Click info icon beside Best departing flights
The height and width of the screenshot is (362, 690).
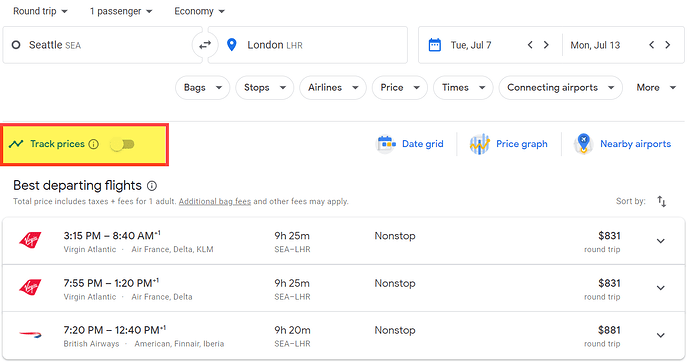[152, 186]
